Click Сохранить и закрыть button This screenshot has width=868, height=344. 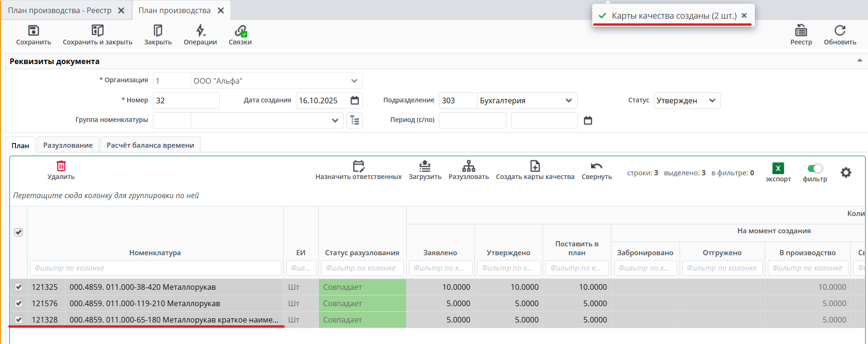coord(97,36)
